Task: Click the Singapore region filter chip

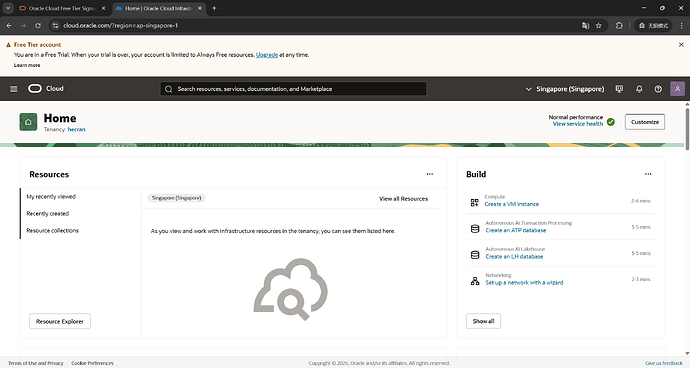Action: point(176,198)
